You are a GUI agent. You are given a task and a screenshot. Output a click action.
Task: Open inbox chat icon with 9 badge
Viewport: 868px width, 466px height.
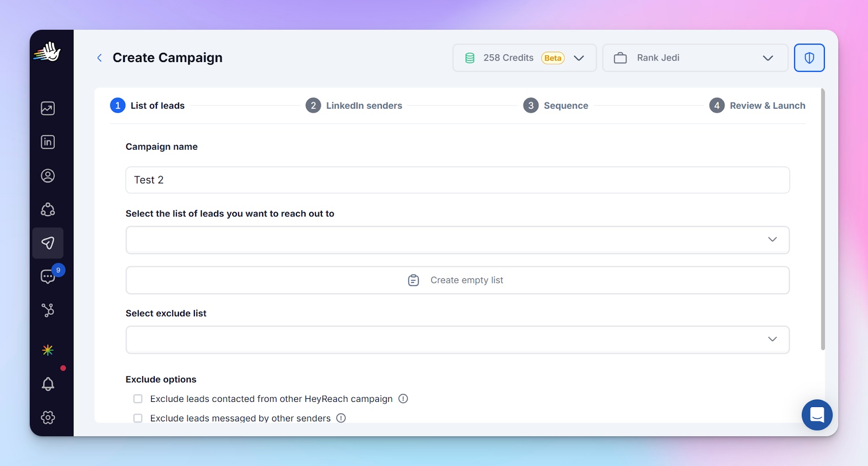pyautogui.click(x=48, y=277)
